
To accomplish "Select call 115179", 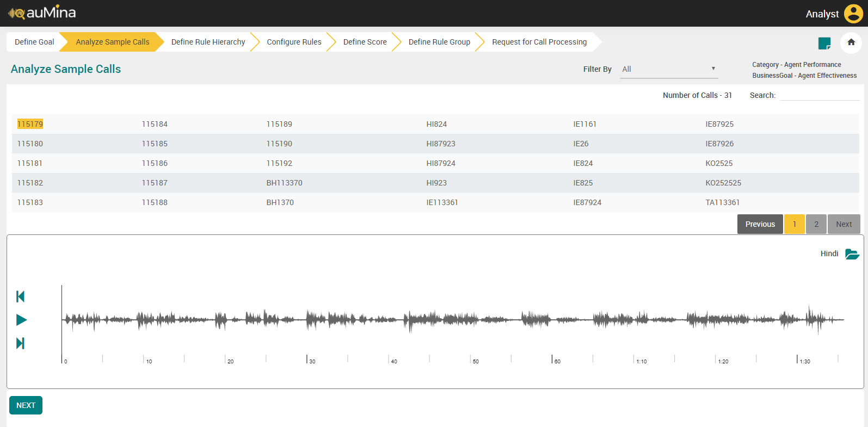I will pos(30,124).
